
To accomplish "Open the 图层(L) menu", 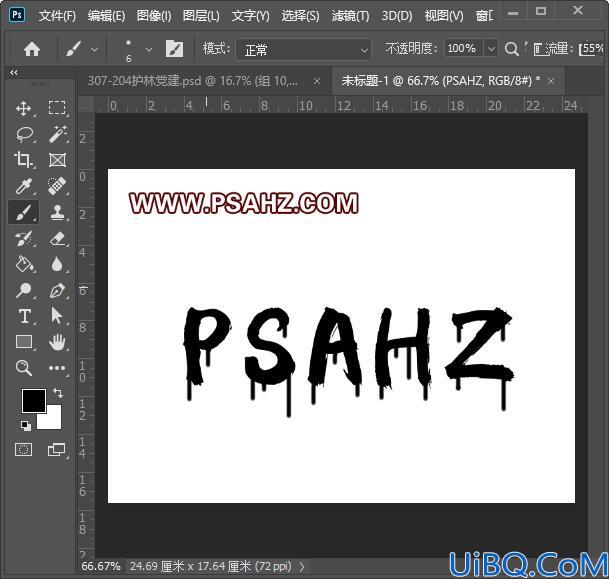I will click(201, 16).
